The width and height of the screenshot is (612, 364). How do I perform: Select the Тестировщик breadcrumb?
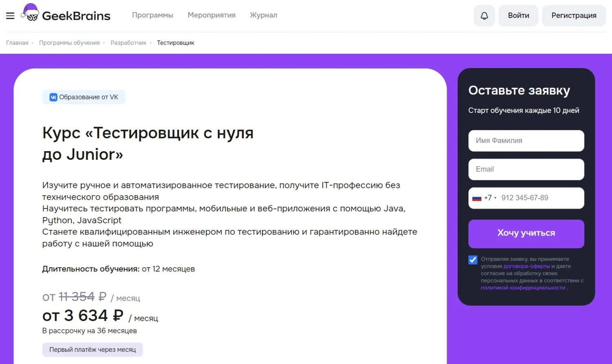(175, 43)
